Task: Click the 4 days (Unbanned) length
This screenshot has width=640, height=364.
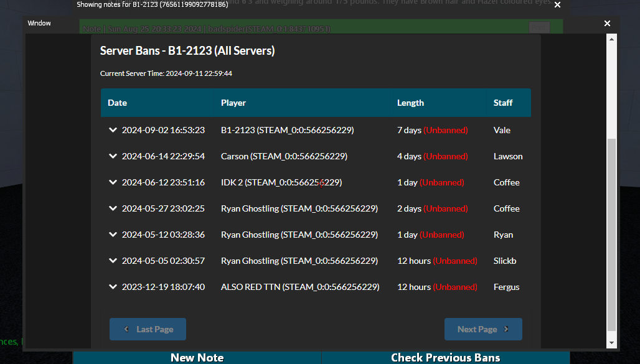Action: click(x=433, y=156)
